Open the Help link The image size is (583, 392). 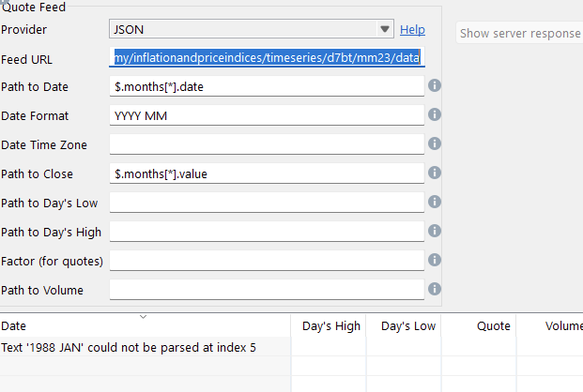coord(412,29)
